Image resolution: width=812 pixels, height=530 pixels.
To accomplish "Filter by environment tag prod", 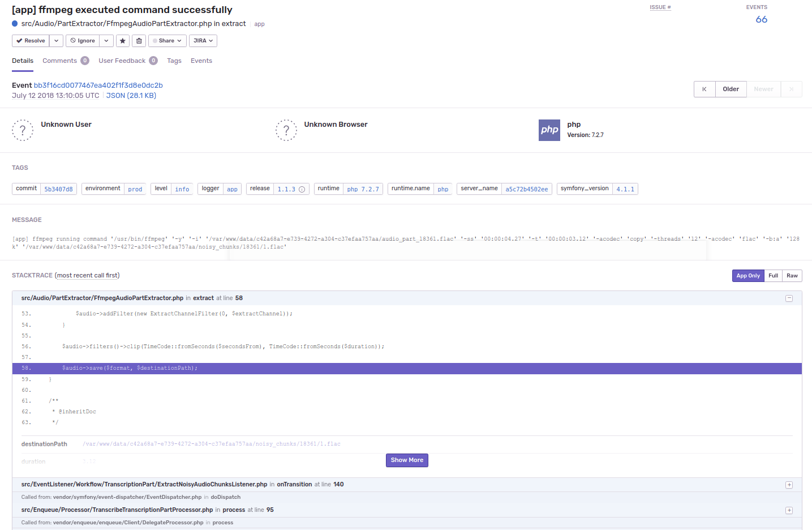I will (x=135, y=189).
